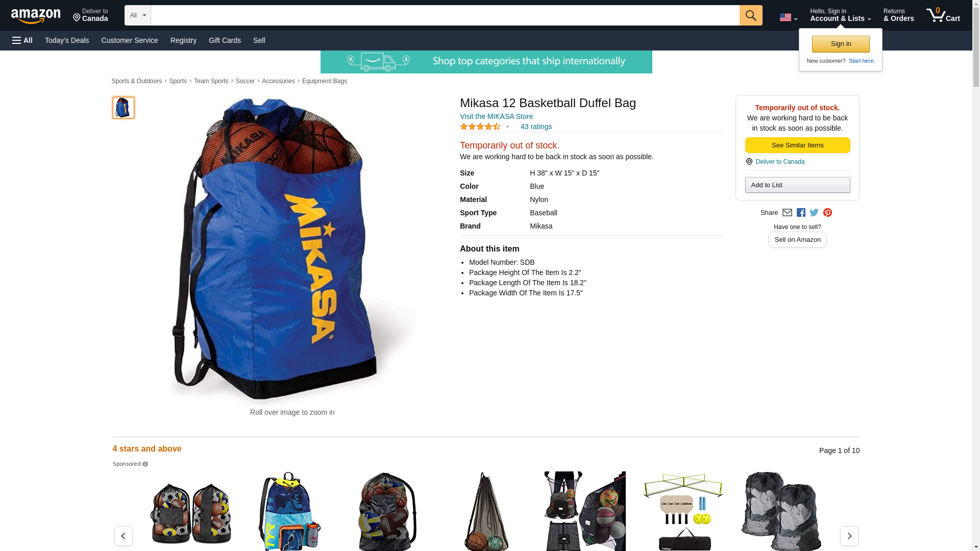This screenshot has width=980, height=551.
Task: Open Gift Cards navigation item
Action: pos(225,40)
